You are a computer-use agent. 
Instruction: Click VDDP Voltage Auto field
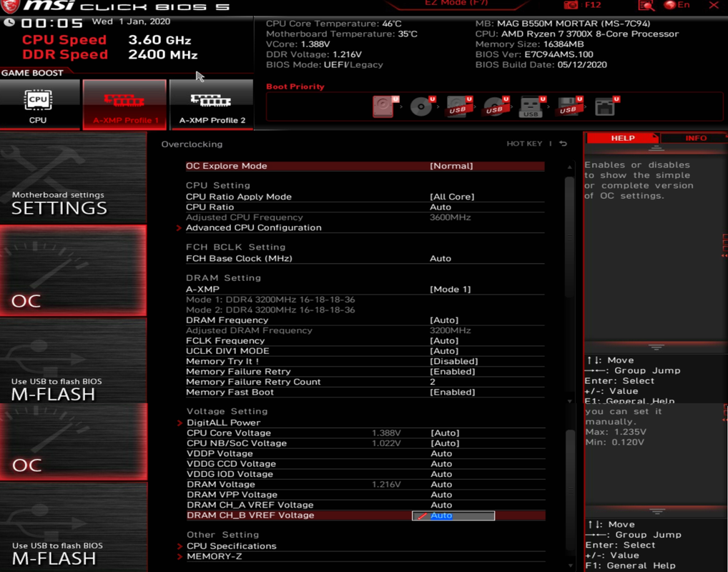441,453
